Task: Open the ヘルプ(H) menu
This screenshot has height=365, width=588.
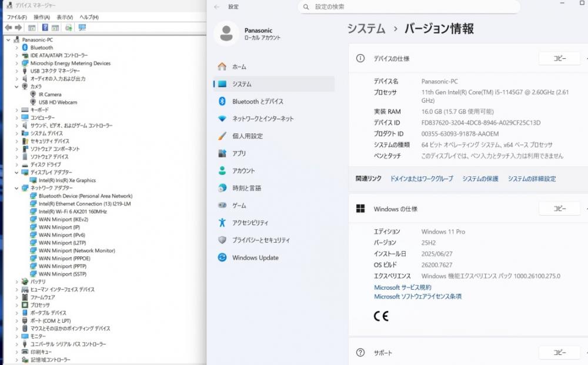Action: pos(89,17)
